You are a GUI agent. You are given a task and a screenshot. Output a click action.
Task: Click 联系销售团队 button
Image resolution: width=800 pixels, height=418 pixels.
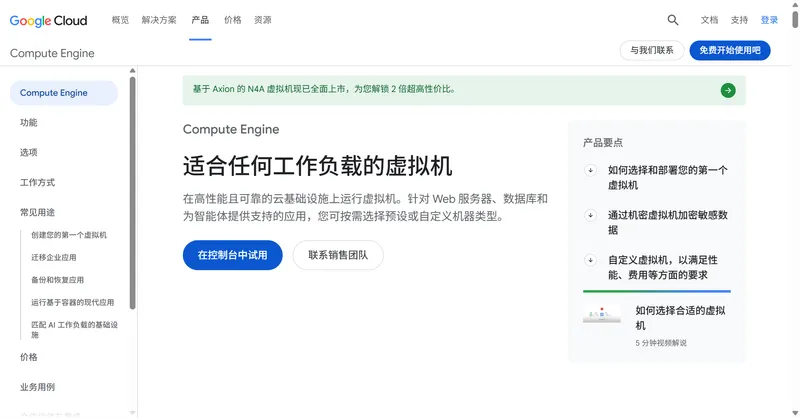[x=338, y=255]
